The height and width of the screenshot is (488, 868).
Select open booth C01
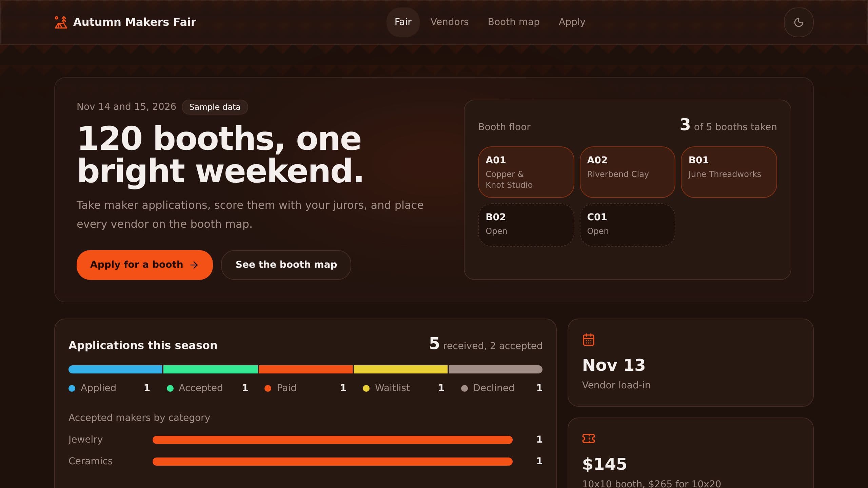click(x=627, y=225)
